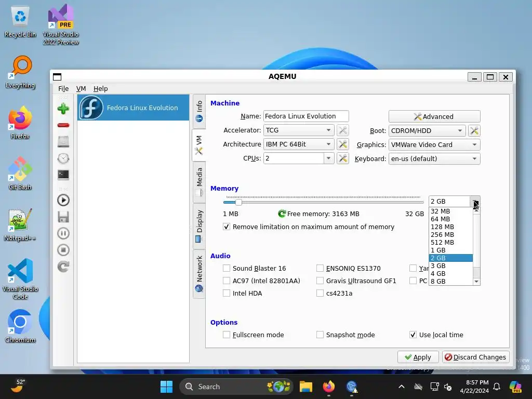Screen dimensions: 532x399
Task: Select 512 MB in memory list
Action: (450, 243)
